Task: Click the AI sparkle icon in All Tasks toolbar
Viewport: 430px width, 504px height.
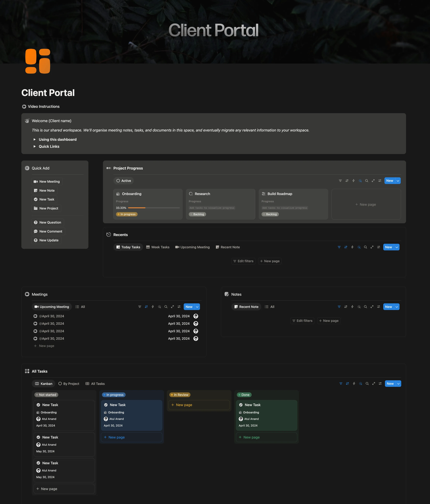Action: (x=360, y=384)
